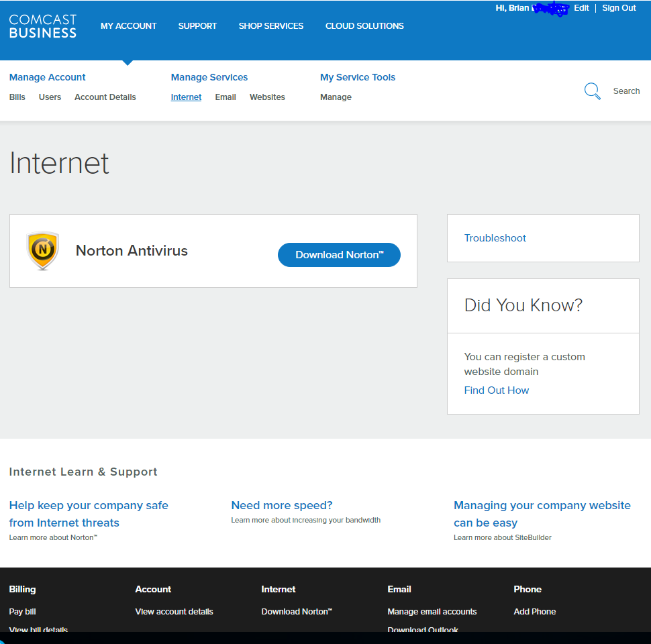This screenshot has height=644, width=651.
Task: Click the search magnifying glass icon
Action: point(592,91)
